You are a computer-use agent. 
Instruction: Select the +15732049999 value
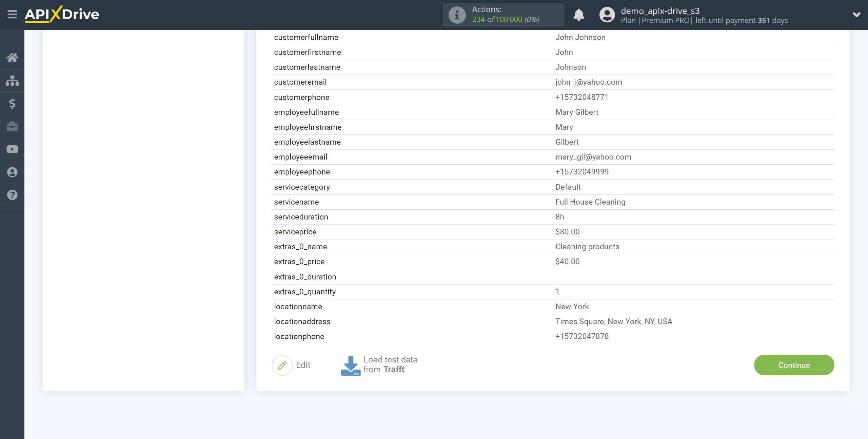[582, 172]
